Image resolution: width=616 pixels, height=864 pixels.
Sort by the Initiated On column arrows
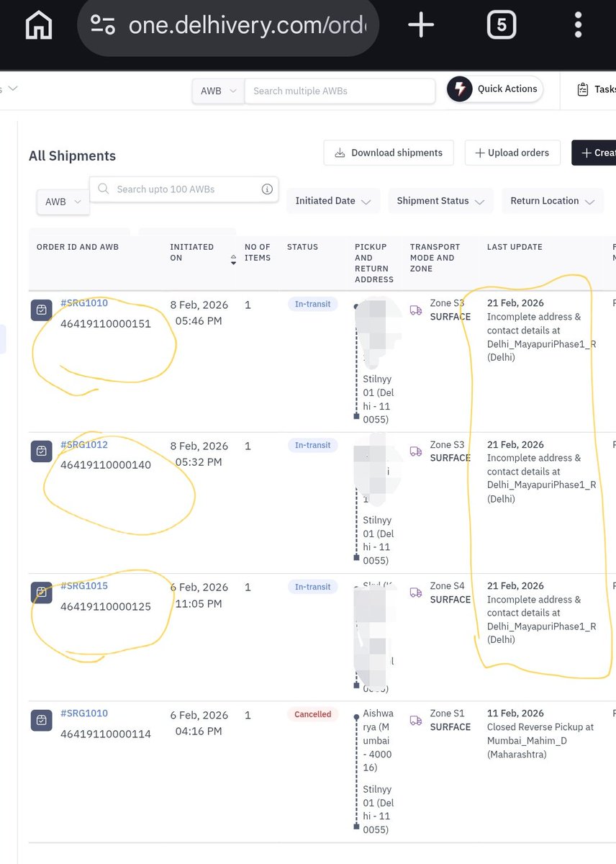point(232,260)
